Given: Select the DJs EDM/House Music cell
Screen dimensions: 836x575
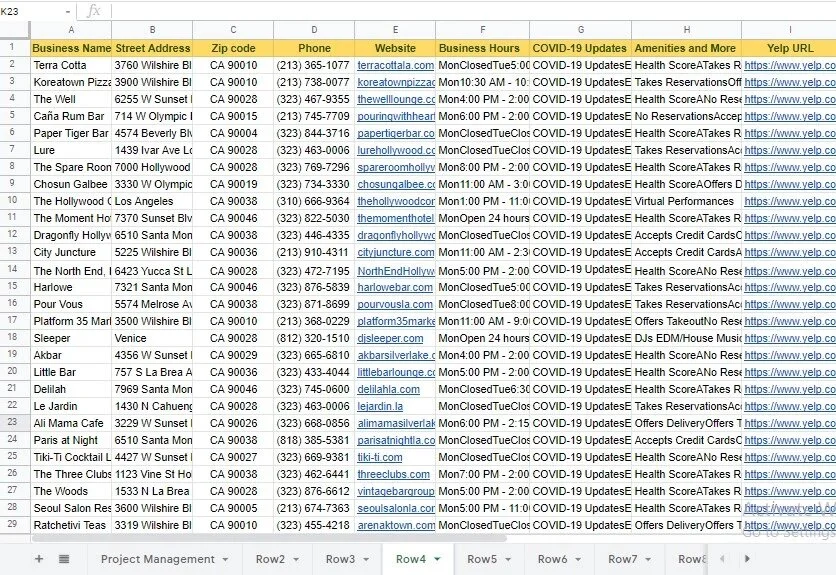Looking at the screenshot, I should point(687,338).
